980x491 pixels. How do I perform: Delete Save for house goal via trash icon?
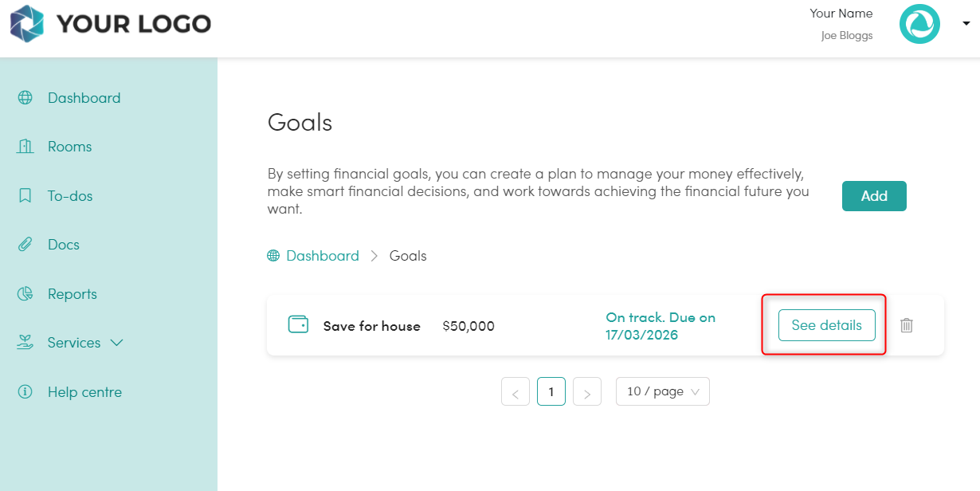907,325
